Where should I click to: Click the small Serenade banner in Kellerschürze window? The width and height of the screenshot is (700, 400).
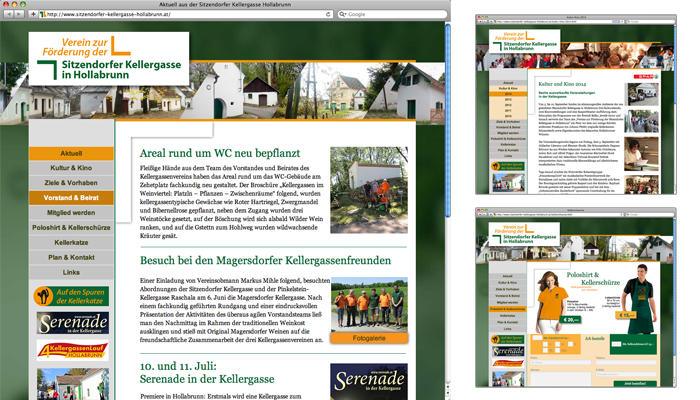coord(508,351)
